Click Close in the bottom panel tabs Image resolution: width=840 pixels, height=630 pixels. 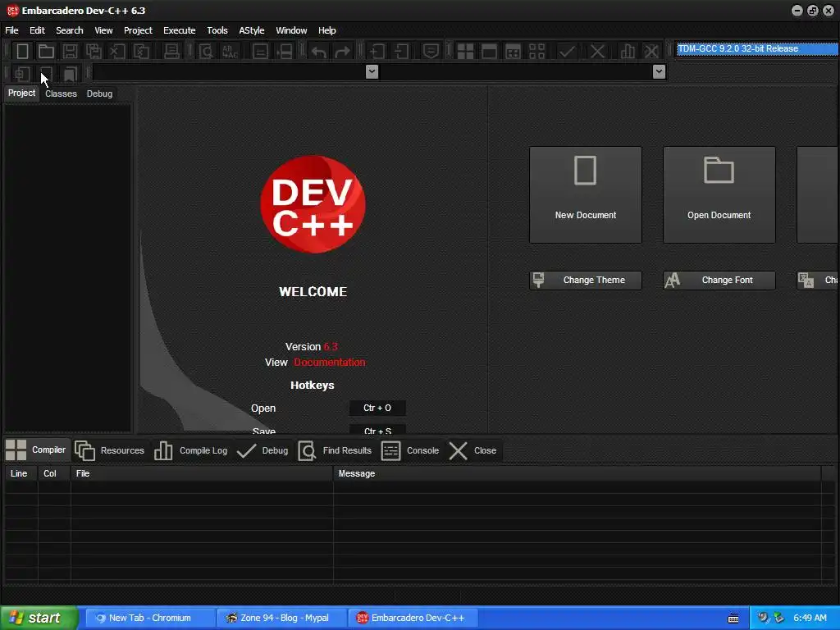tap(472, 450)
